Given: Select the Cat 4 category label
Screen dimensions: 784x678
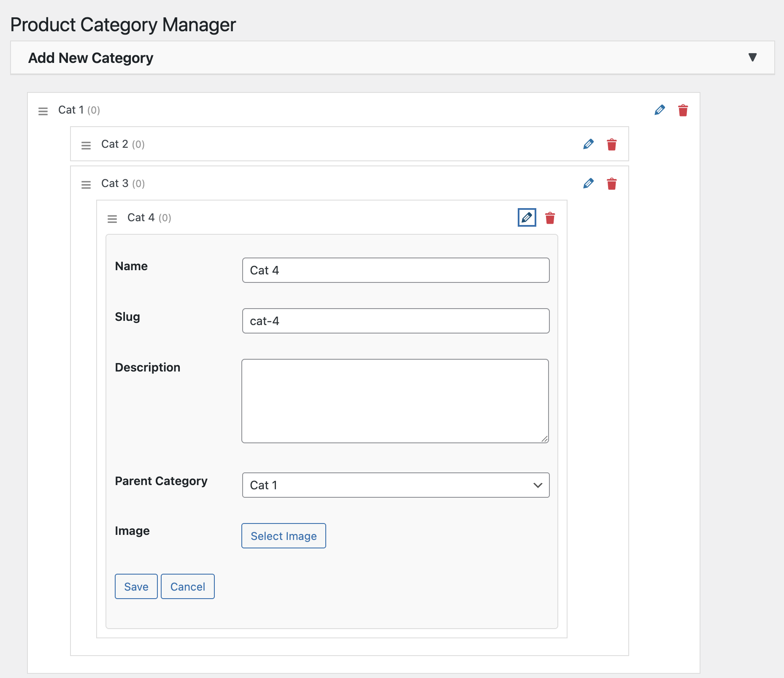Looking at the screenshot, I should (x=141, y=218).
